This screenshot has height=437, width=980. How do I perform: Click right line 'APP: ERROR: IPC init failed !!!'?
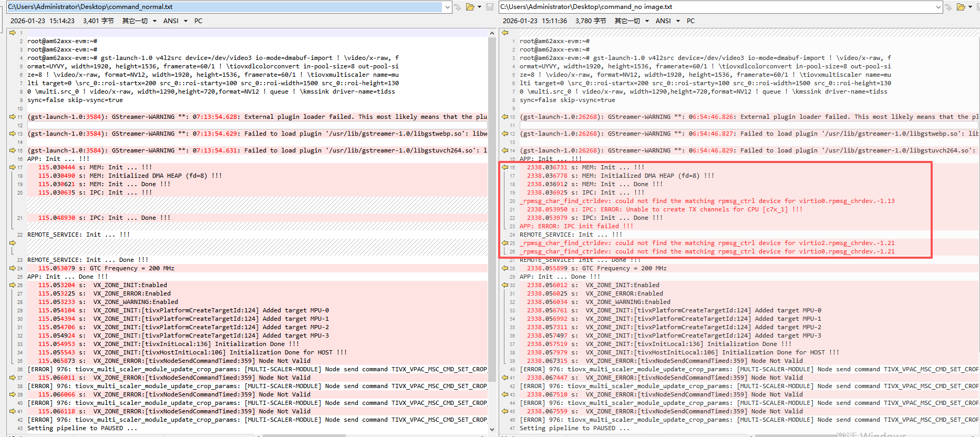[x=576, y=226]
